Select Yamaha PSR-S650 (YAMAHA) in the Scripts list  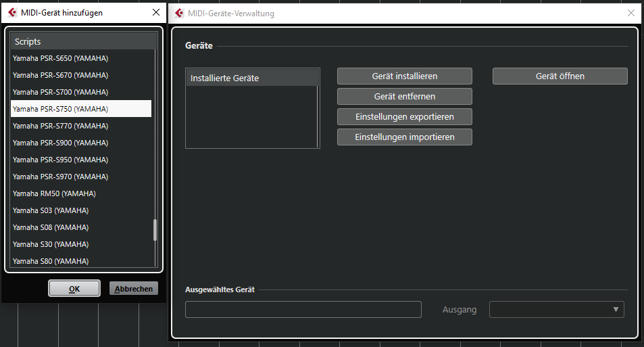tap(81, 58)
